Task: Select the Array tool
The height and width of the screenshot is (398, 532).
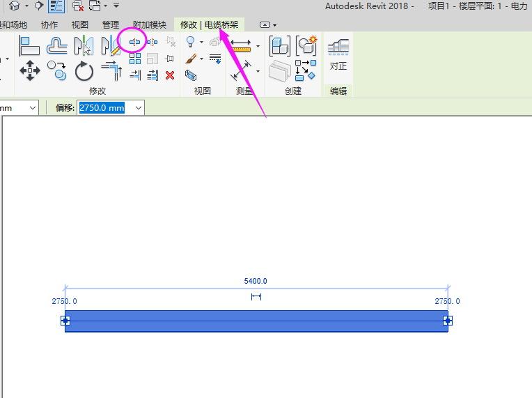Action: click(x=135, y=59)
